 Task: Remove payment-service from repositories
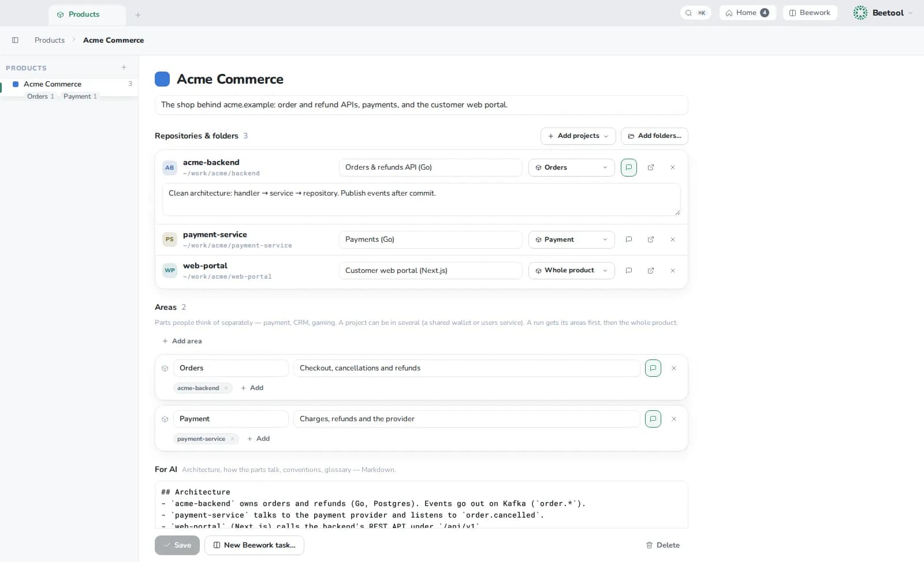(673, 239)
